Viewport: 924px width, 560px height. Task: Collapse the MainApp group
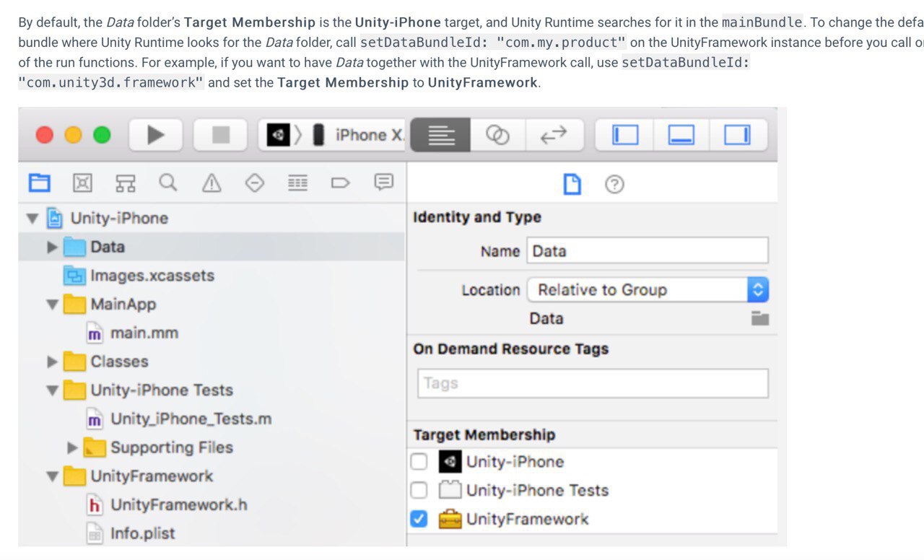[52, 305]
